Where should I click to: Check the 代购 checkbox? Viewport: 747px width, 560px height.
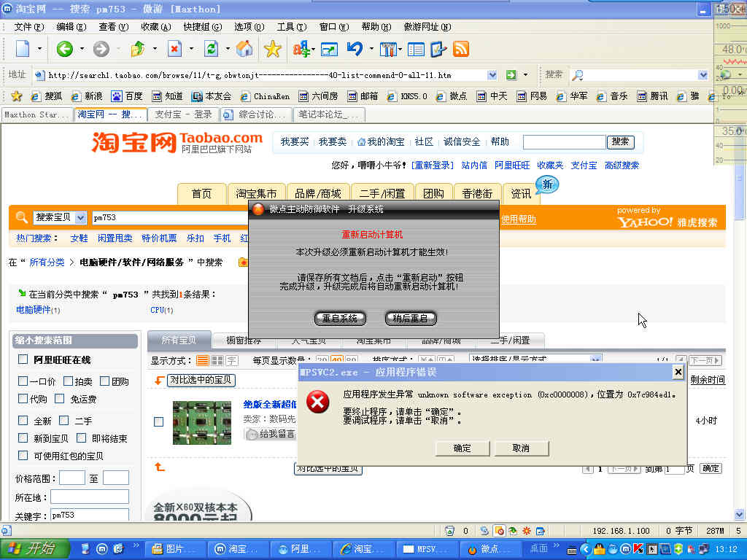point(23,399)
